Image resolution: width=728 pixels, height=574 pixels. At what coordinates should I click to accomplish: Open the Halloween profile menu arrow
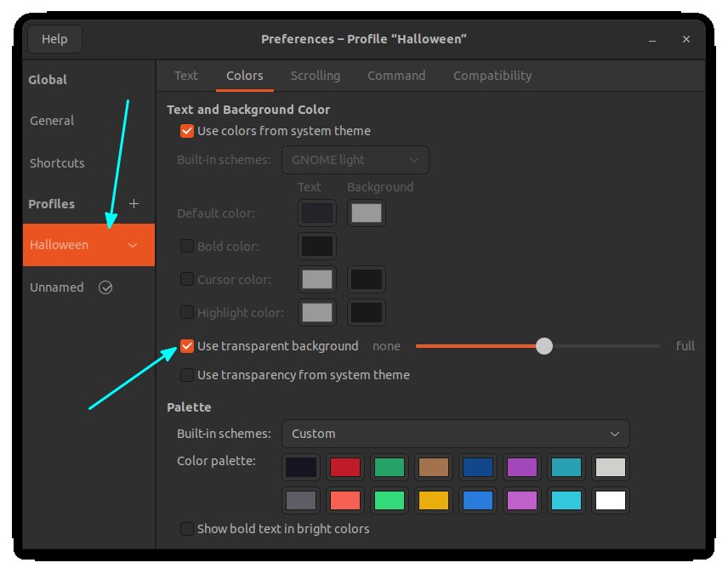(x=133, y=245)
